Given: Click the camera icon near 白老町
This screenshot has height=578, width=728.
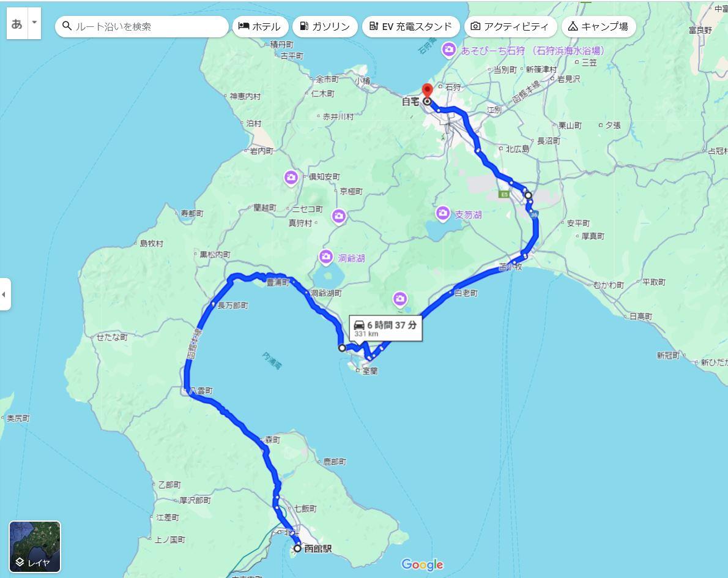Looking at the screenshot, I should click(x=400, y=299).
